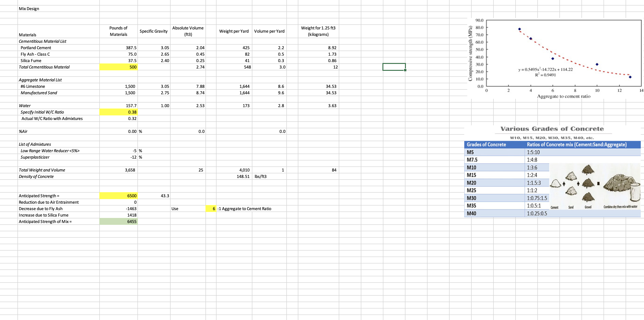Select the Various Grades of Concrete title

(552, 129)
